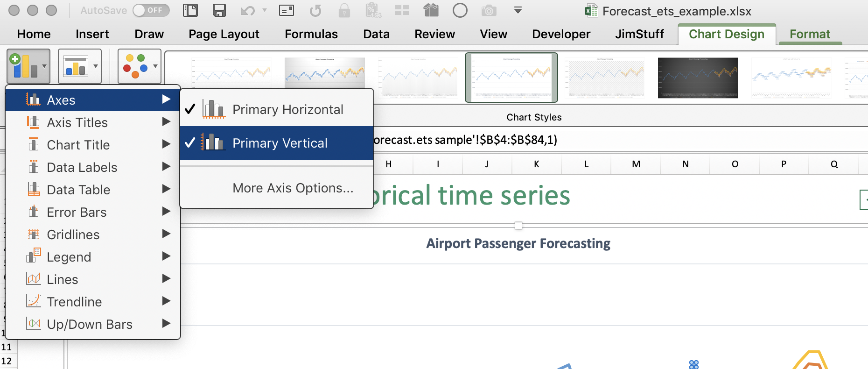Click the Legend icon in menu
868x369 pixels.
point(34,256)
